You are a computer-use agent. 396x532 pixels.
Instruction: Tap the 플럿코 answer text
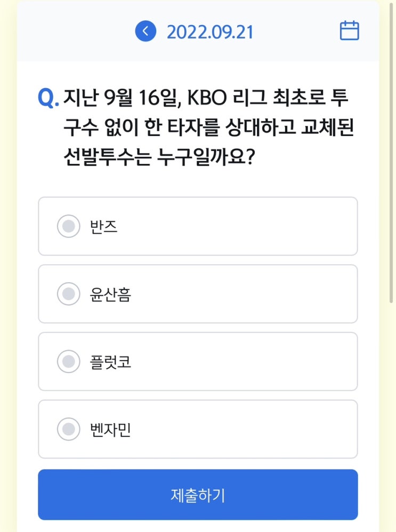pyautogui.click(x=110, y=362)
